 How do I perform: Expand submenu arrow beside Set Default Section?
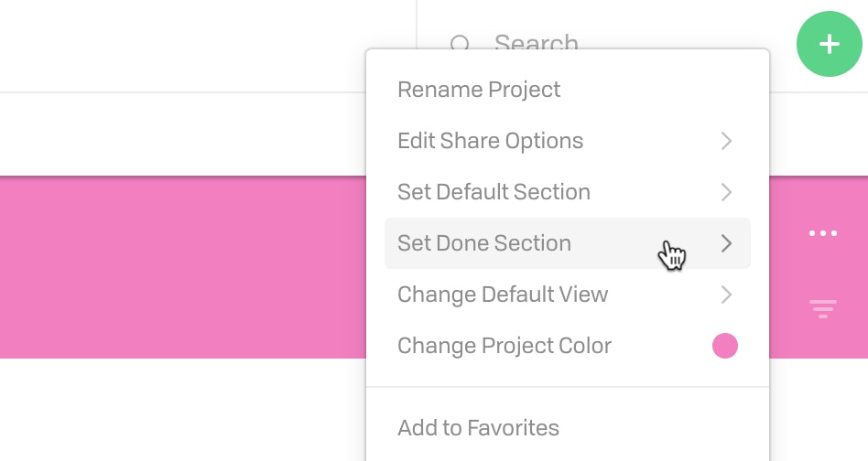tap(726, 192)
